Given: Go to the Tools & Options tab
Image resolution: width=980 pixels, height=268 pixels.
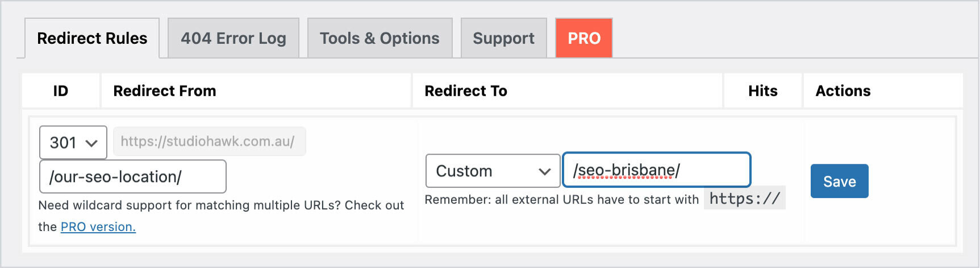Looking at the screenshot, I should tap(380, 39).
